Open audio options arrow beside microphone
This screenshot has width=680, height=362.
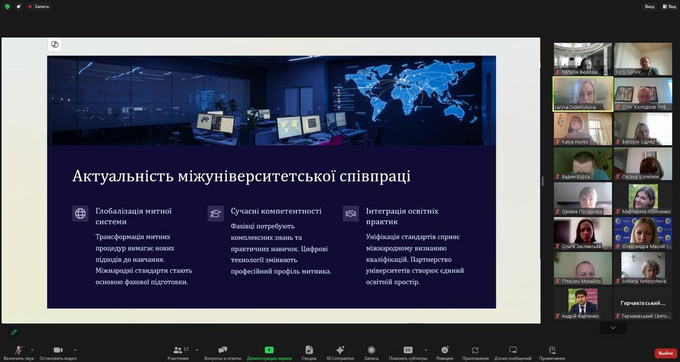click(x=32, y=349)
